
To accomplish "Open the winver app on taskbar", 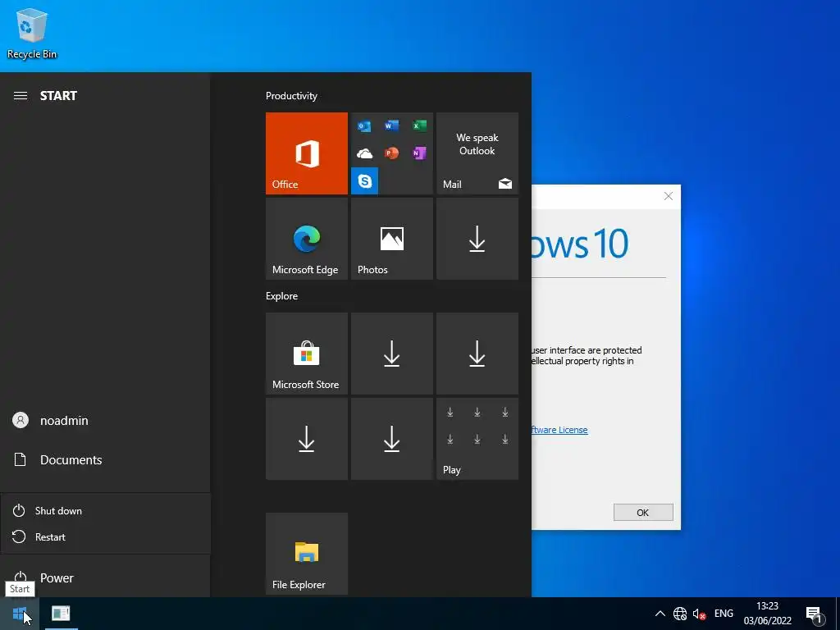I will click(61, 614).
